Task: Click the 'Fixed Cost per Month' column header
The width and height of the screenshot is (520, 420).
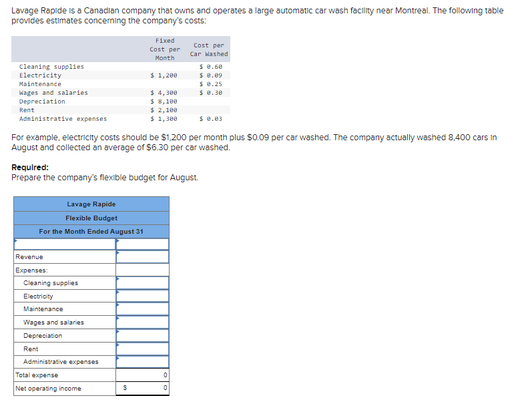Action: click(165, 49)
